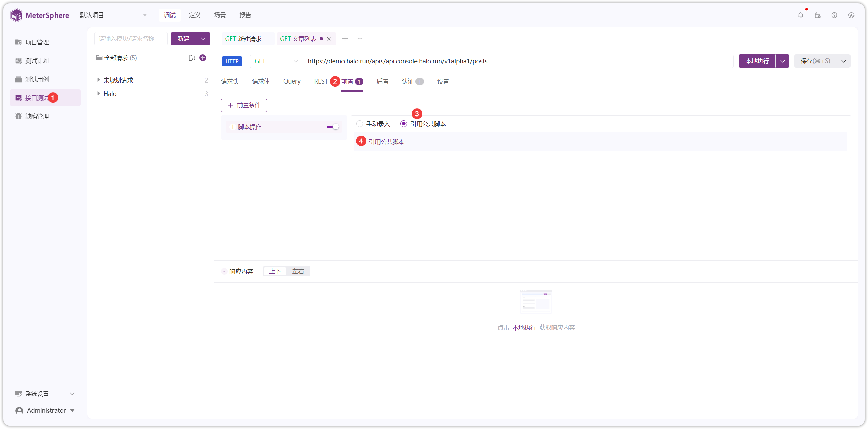Click the HTTP protocol badge
This screenshot has width=868, height=429.
(232, 61)
